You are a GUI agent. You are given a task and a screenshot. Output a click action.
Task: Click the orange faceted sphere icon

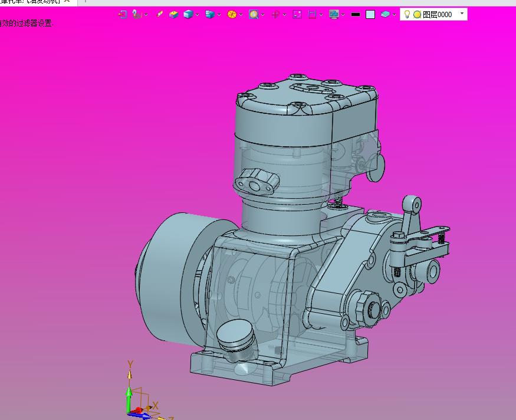(x=232, y=15)
